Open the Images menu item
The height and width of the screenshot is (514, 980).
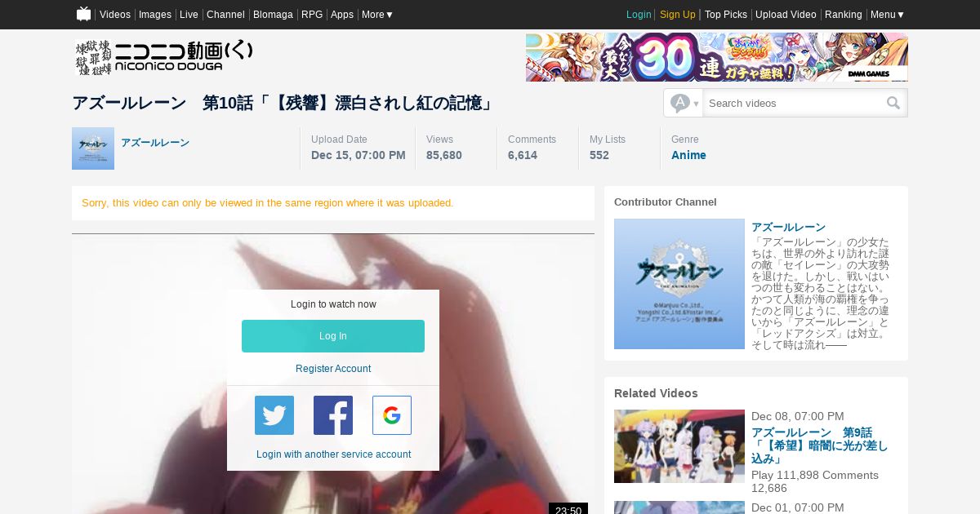155,15
